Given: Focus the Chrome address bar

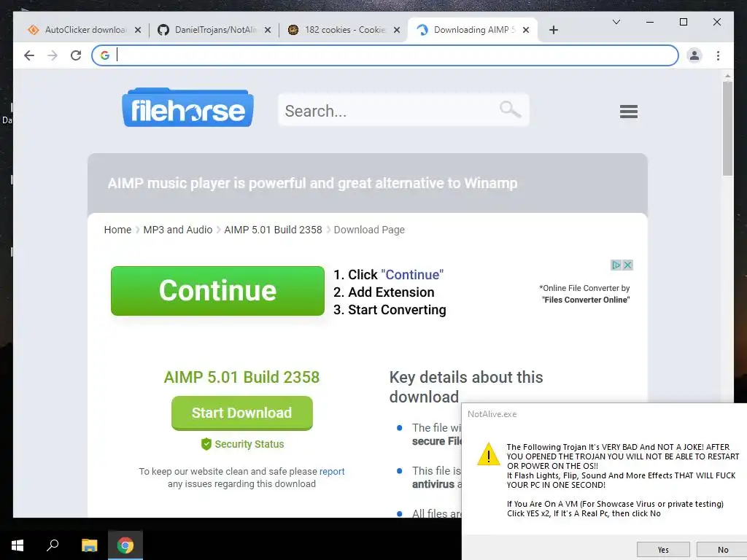Looking at the screenshot, I should point(385,55).
